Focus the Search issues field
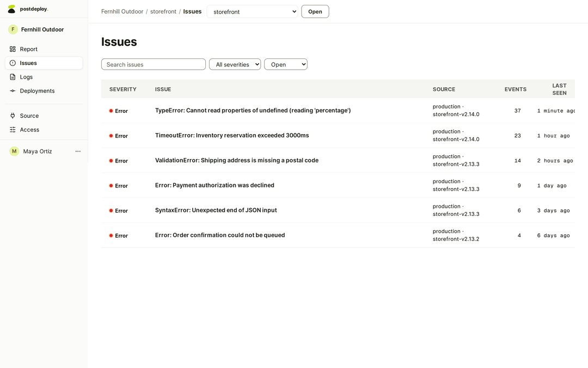 tap(154, 64)
